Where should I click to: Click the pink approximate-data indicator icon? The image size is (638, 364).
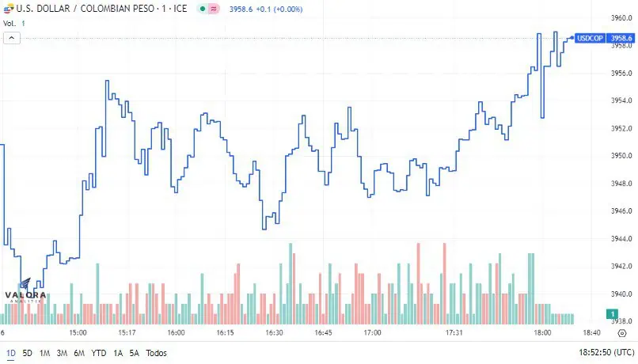coord(214,9)
